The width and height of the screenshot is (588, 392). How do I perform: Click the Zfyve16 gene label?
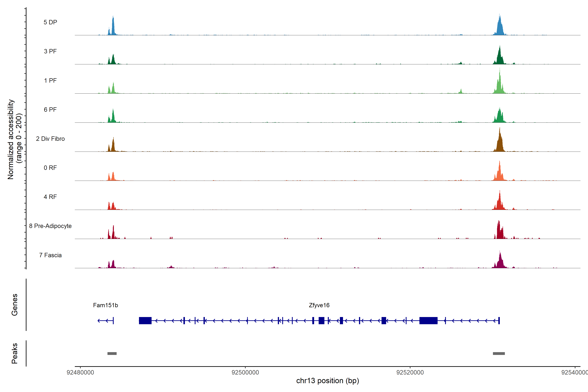click(x=319, y=305)
